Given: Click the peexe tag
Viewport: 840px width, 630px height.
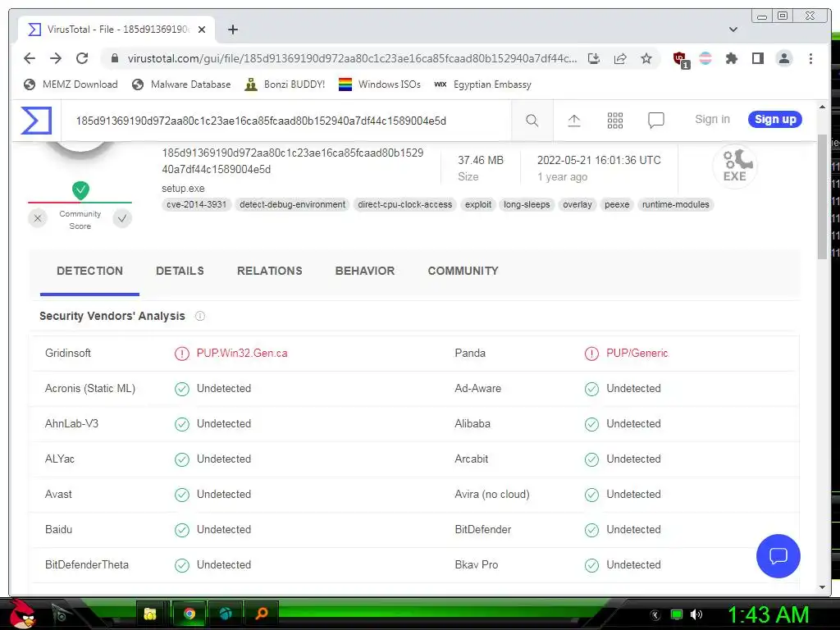Looking at the screenshot, I should (617, 204).
